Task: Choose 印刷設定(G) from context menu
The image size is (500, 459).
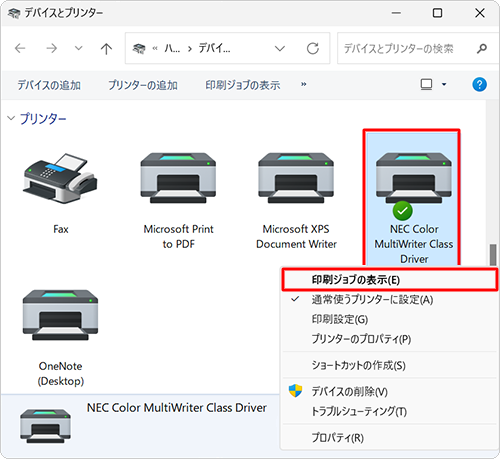Action: (390, 319)
